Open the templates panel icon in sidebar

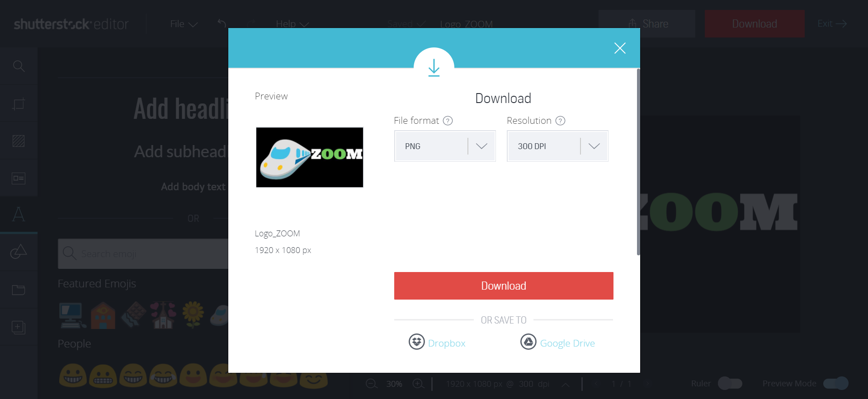(x=19, y=178)
